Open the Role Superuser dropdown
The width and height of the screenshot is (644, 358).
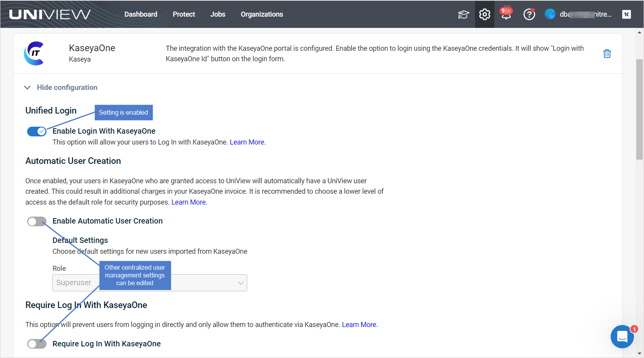[x=150, y=283]
